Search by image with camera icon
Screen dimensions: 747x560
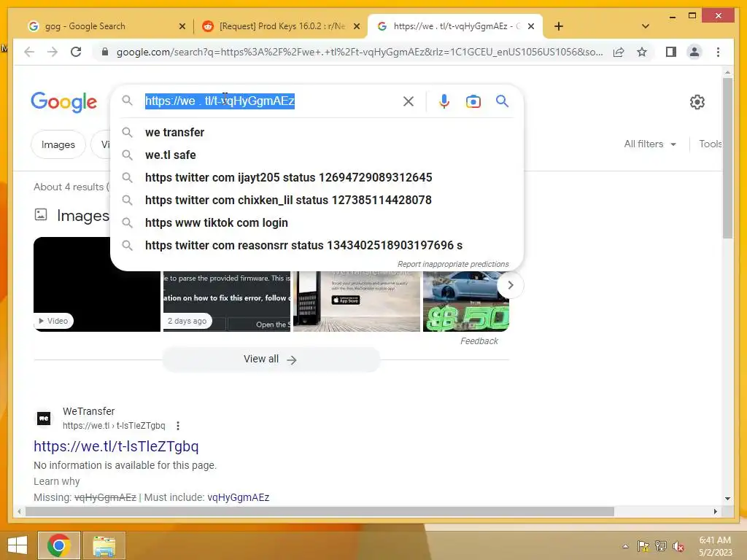(x=473, y=101)
